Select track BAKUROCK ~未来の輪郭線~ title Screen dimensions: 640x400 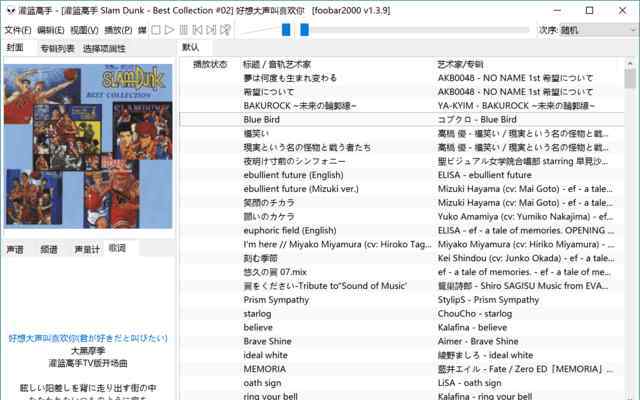click(300, 106)
